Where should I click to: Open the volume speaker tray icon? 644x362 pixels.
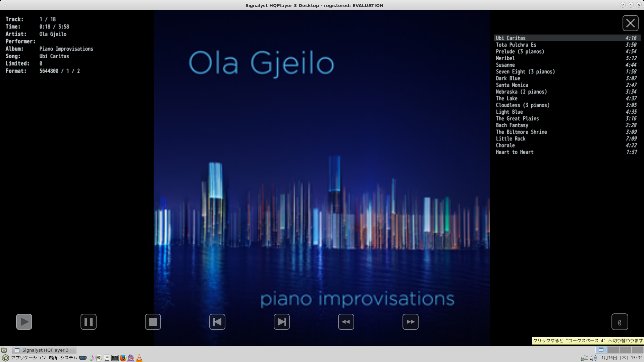593,358
